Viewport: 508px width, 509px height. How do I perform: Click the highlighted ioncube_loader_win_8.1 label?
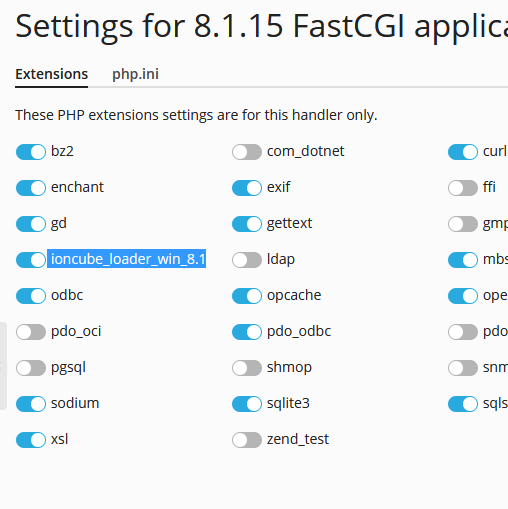[x=127, y=259]
